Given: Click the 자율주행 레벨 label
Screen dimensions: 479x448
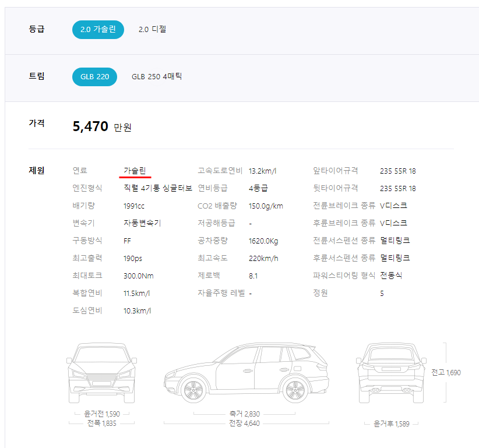Looking at the screenshot, I should point(221,293).
